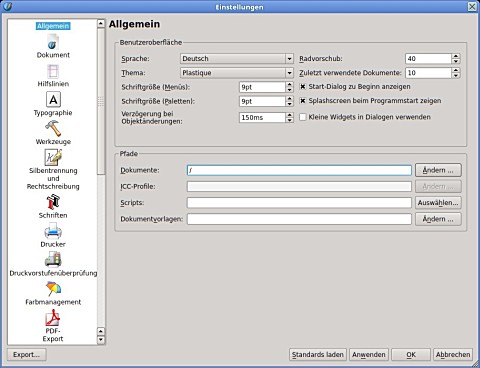Increase Schriftgröße (Menüs) value
This screenshot has width=480, height=368.
[290, 84]
